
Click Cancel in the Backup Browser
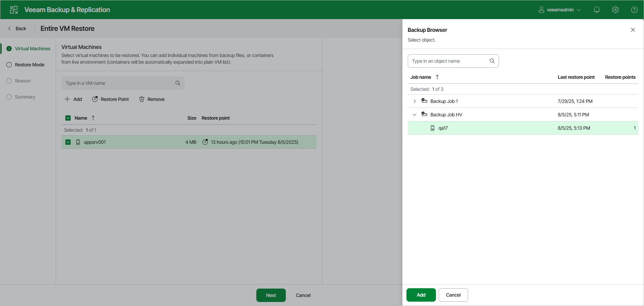(x=453, y=295)
